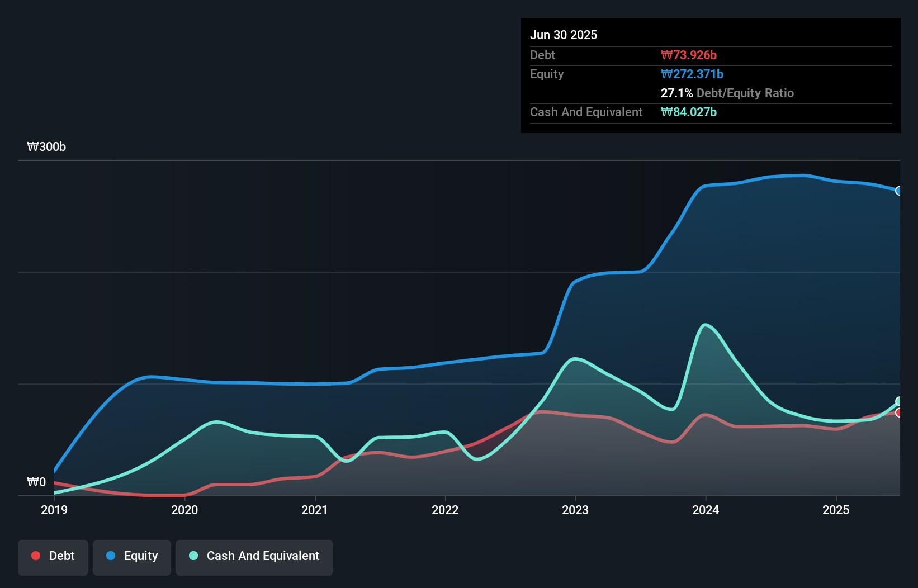Click the 2025 x-axis label

836,510
